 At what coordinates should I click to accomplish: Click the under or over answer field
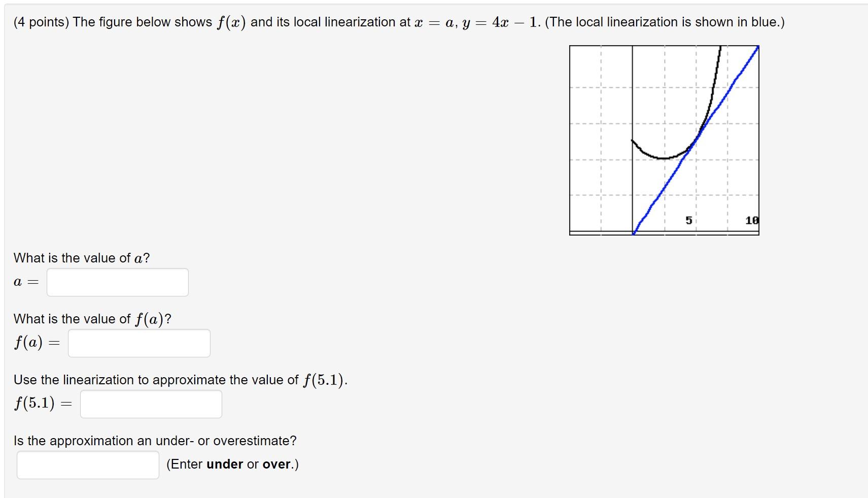[x=87, y=464]
